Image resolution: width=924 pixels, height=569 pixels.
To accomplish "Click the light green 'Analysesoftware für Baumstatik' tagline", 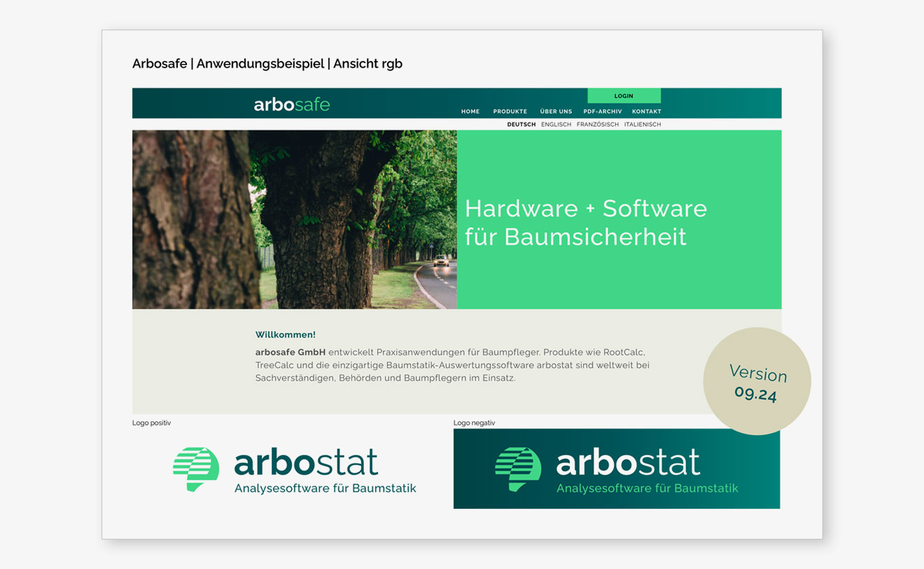I will tap(647, 489).
